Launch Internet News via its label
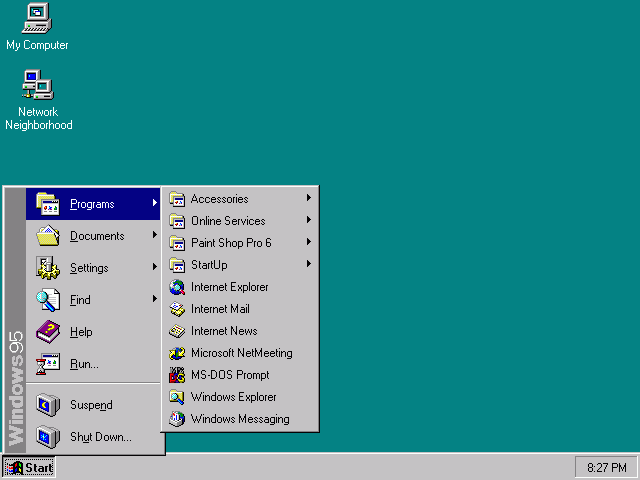Screen dimensions: 640x480 [224, 331]
